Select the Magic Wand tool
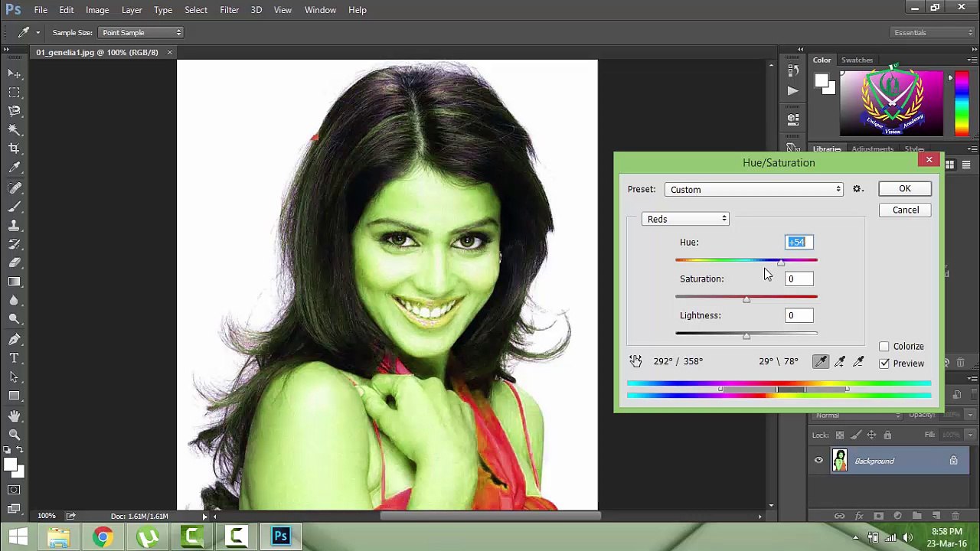980x551 pixels. pos(14,130)
